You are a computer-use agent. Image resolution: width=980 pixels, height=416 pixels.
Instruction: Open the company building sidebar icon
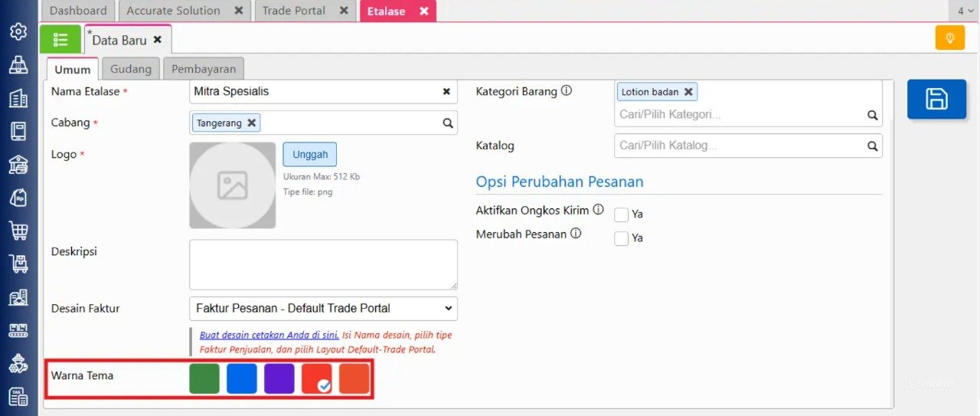coord(18,98)
